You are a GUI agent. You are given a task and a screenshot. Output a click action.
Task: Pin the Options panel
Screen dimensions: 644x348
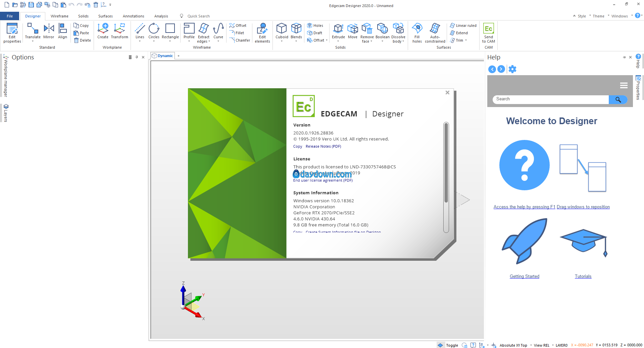[137, 57]
